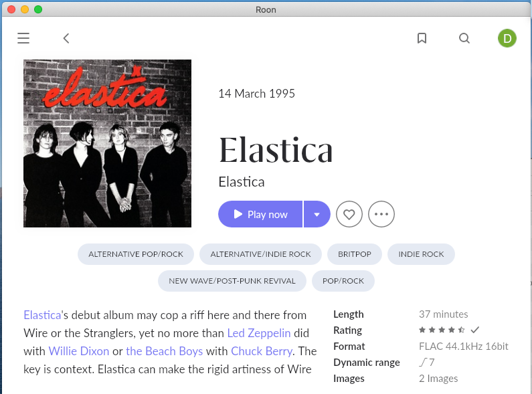Click the checkmark next to the rating

tap(475, 330)
